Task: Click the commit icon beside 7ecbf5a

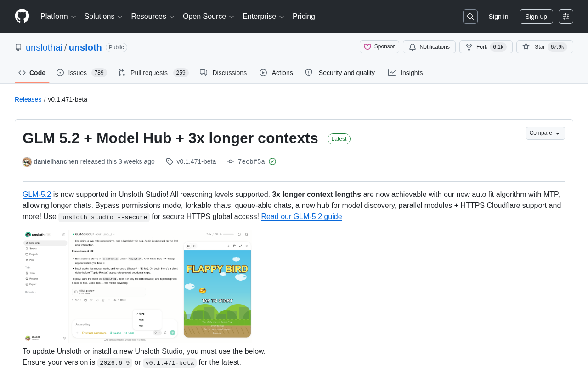Action: tap(231, 161)
